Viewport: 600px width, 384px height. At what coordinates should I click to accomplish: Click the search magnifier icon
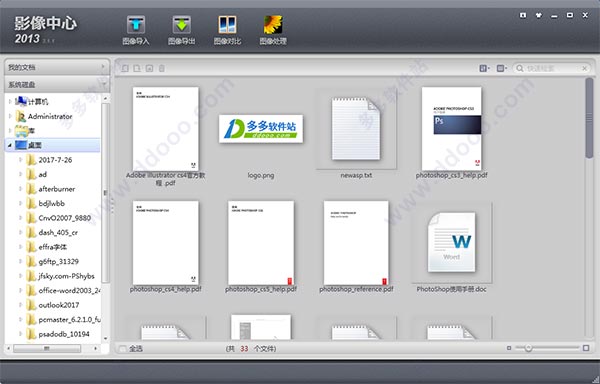(520, 68)
